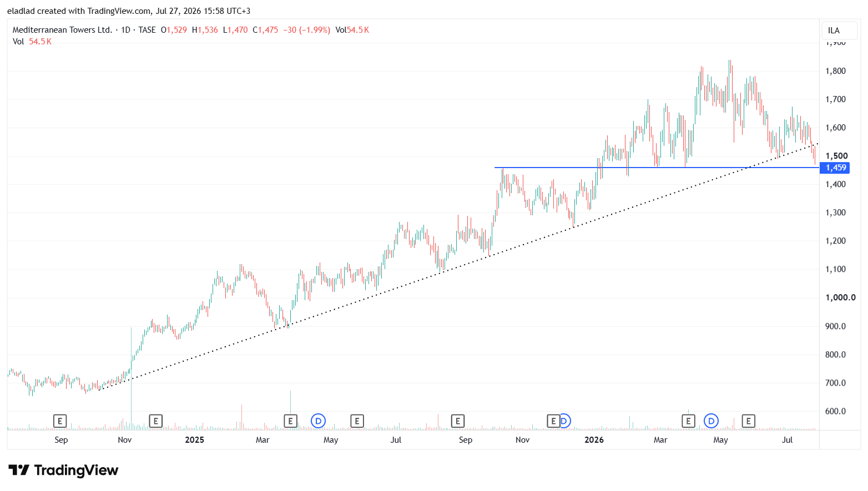
Task: Click the Sep 2025 time axis label
Action: [466, 440]
